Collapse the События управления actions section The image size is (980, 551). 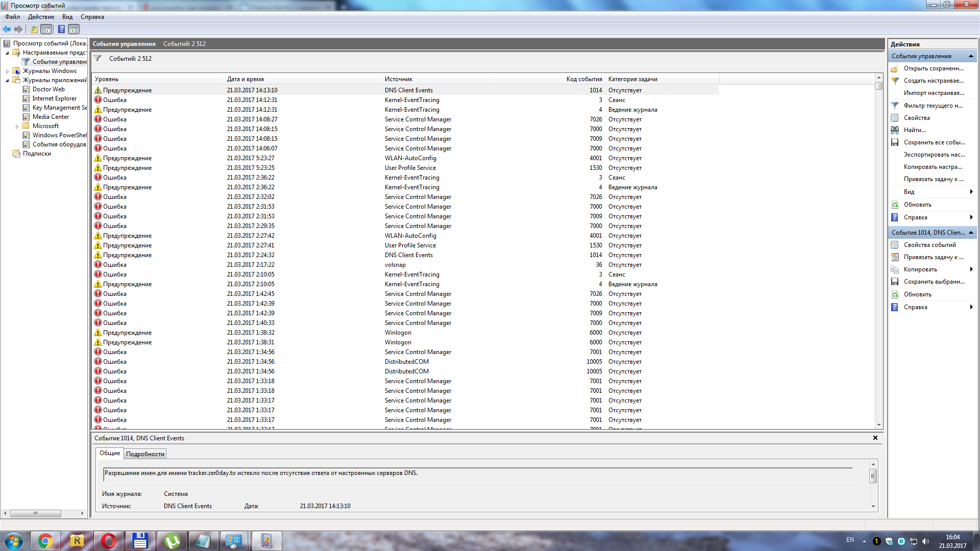pos(971,56)
